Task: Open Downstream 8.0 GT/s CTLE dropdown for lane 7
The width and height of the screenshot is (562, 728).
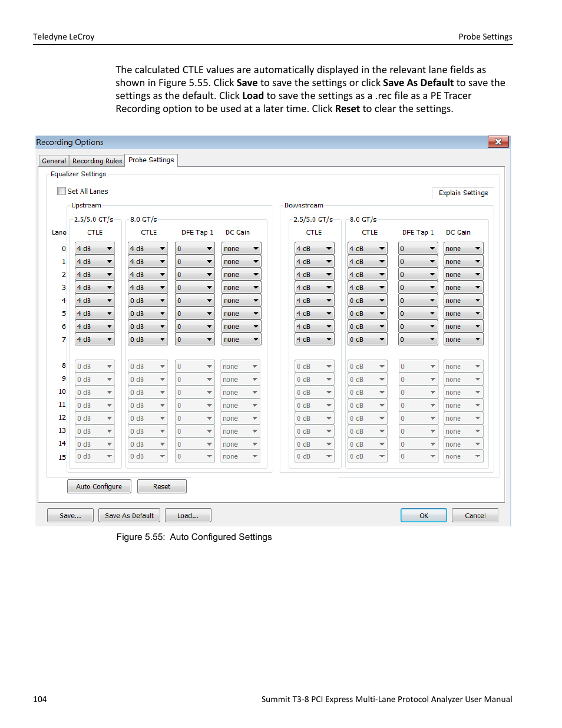Action: point(368,340)
